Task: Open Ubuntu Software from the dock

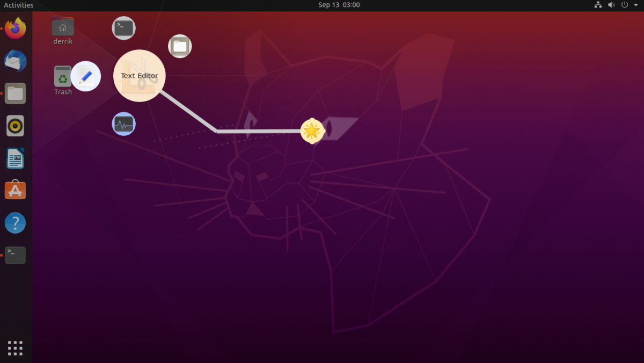Action: pos(15,191)
